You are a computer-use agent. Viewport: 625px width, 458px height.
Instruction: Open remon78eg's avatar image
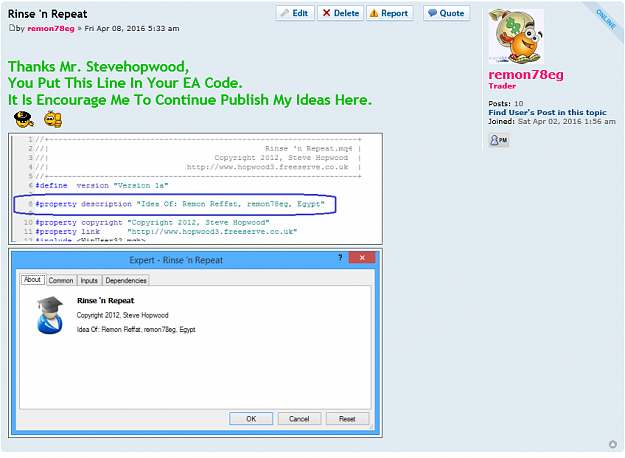516,36
